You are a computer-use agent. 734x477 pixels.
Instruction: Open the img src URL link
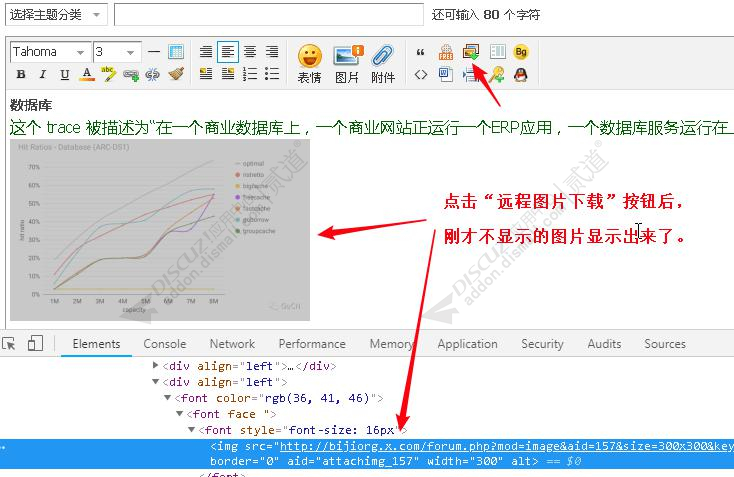506,446
